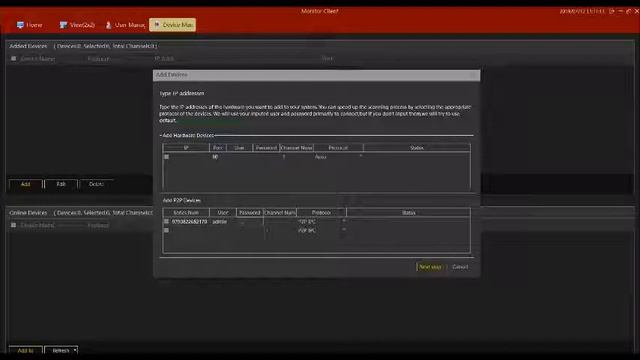
Task: Click the Status column header in hardware table
Action: [417, 148]
